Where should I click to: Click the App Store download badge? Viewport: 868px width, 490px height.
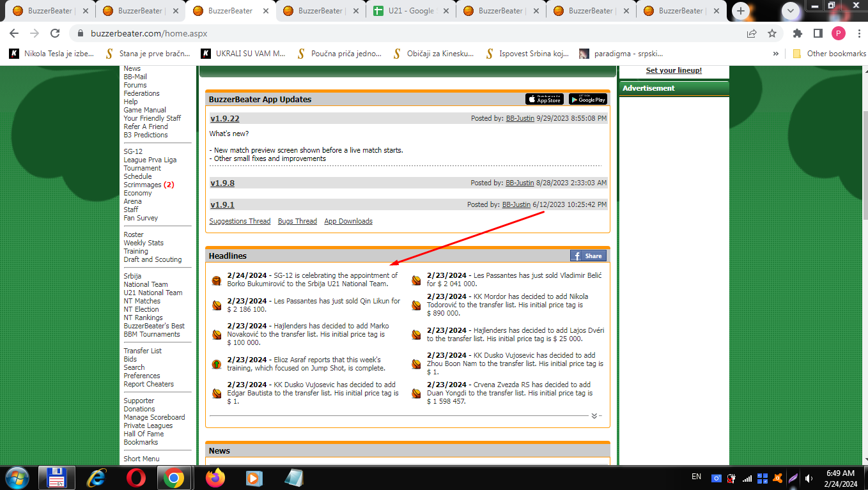(544, 99)
